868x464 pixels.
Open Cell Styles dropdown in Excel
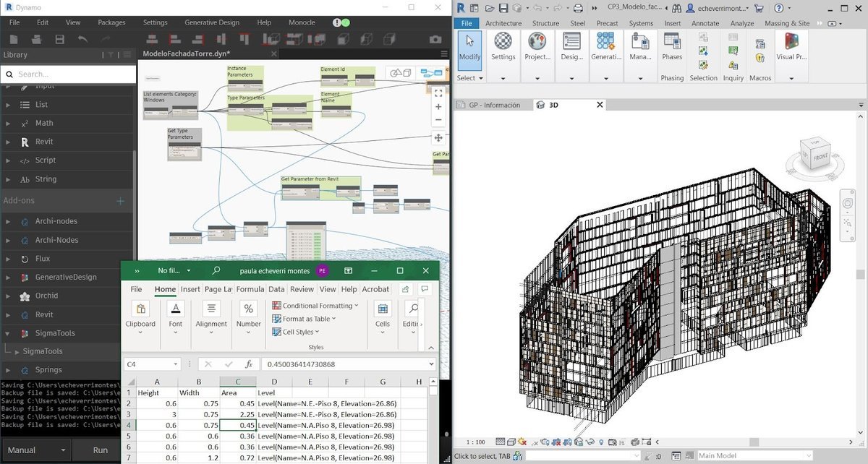[x=296, y=332]
